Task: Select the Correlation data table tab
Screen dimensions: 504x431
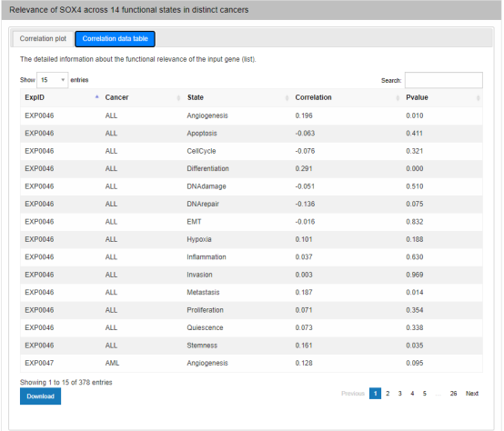Action: pos(115,39)
